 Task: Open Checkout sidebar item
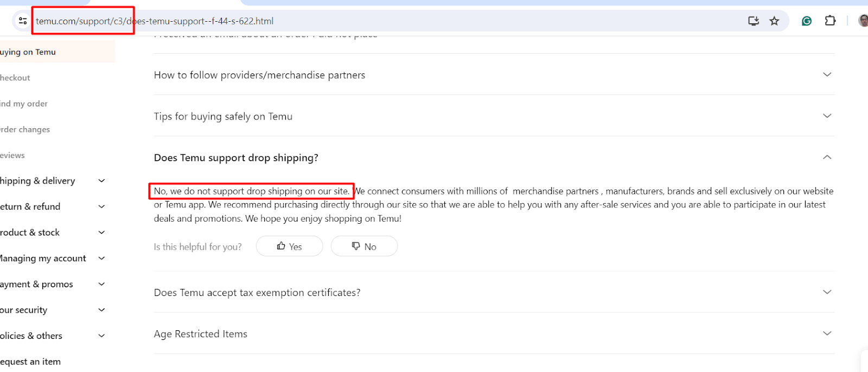coord(15,78)
